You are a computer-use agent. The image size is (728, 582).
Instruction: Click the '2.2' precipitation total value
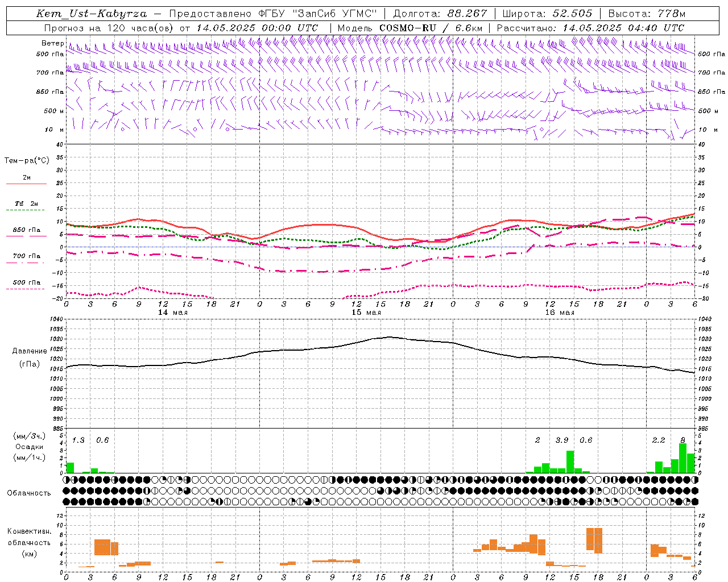pos(659,440)
